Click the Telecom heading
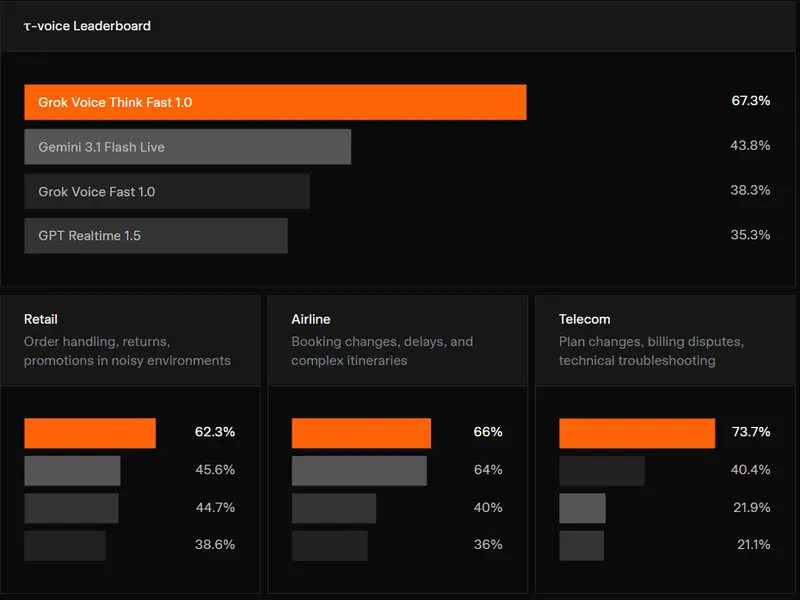The image size is (800, 600). (584, 319)
